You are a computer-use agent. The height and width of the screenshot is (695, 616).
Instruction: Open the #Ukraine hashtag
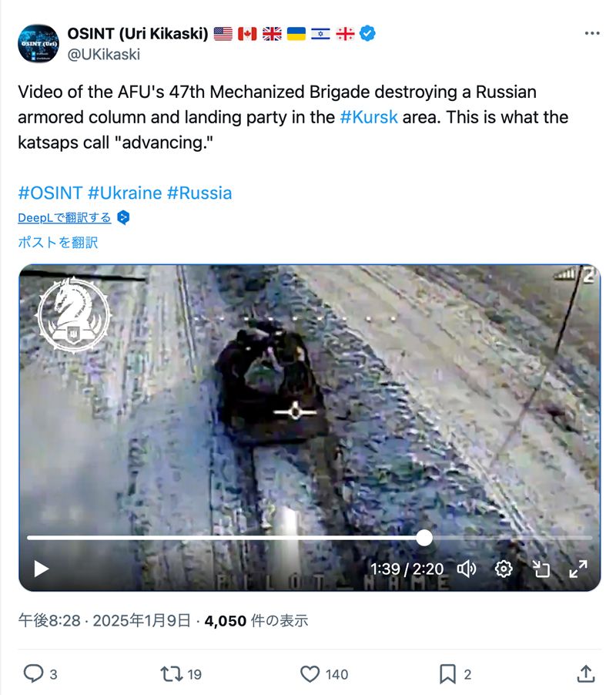(x=125, y=193)
